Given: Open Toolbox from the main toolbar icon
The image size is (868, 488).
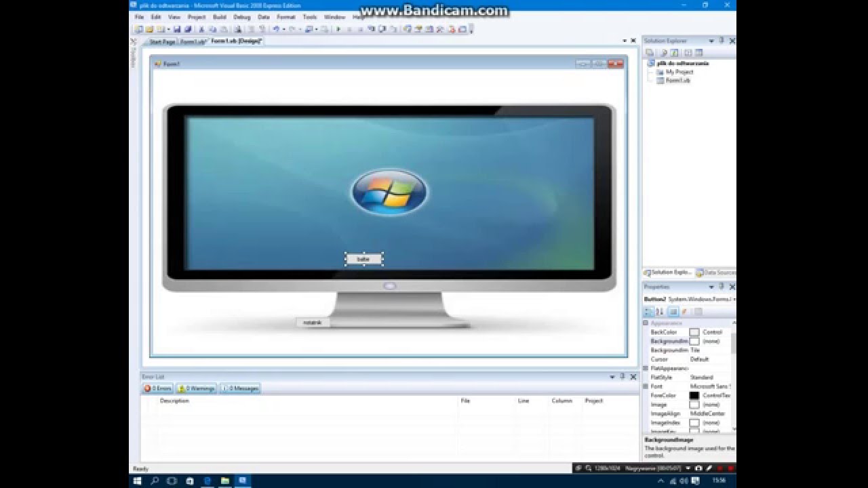Looking at the screenshot, I should [440, 29].
